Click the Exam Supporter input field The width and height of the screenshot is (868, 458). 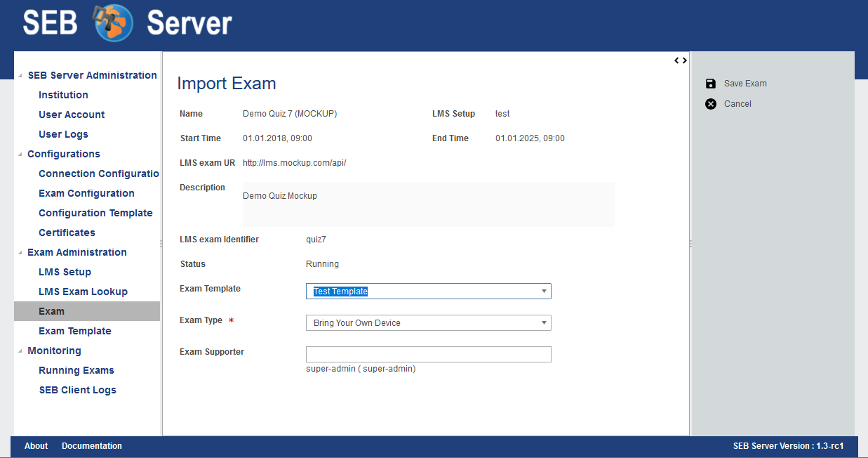pyautogui.click(x=428, y=354)
